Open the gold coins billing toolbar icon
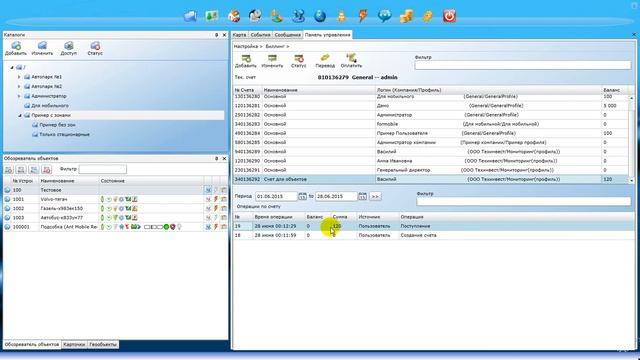Viewport: 640px width, 360px height. (406, 16)
